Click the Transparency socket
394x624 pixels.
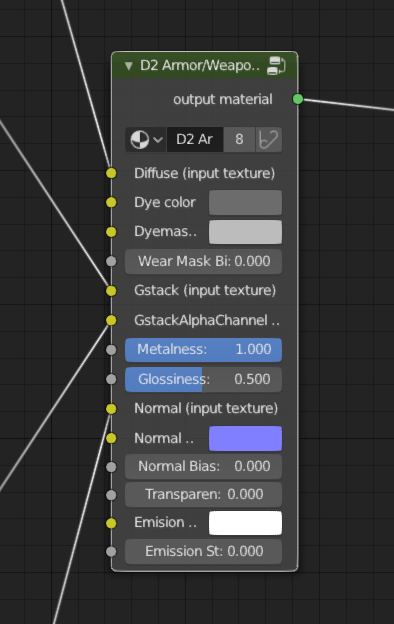[x=111, y=495]
